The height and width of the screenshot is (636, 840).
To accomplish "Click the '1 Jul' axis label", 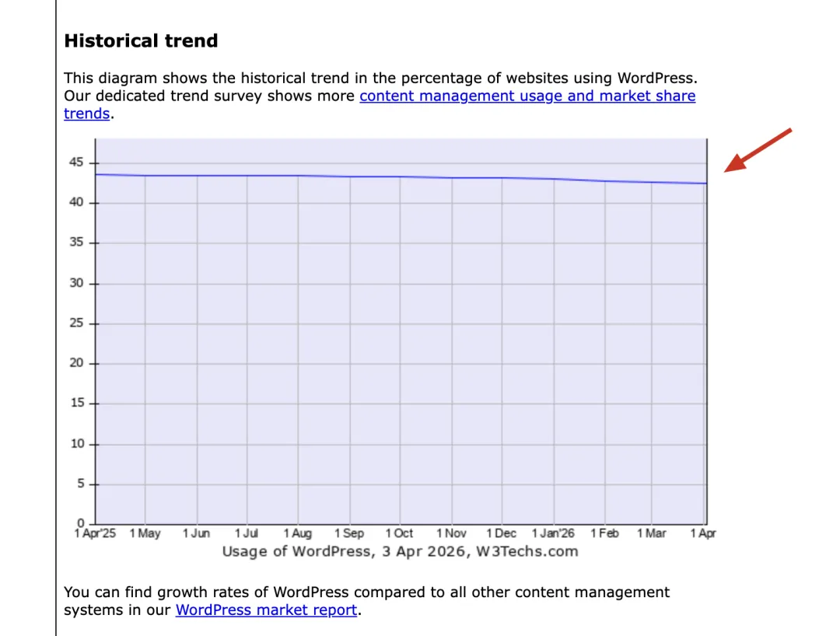I will point(247,533).
